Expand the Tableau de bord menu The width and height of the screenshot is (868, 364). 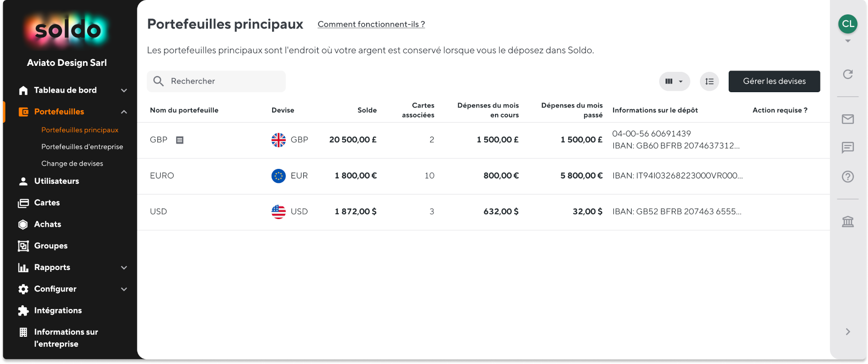pyautogui.click(x=124, y=90)
